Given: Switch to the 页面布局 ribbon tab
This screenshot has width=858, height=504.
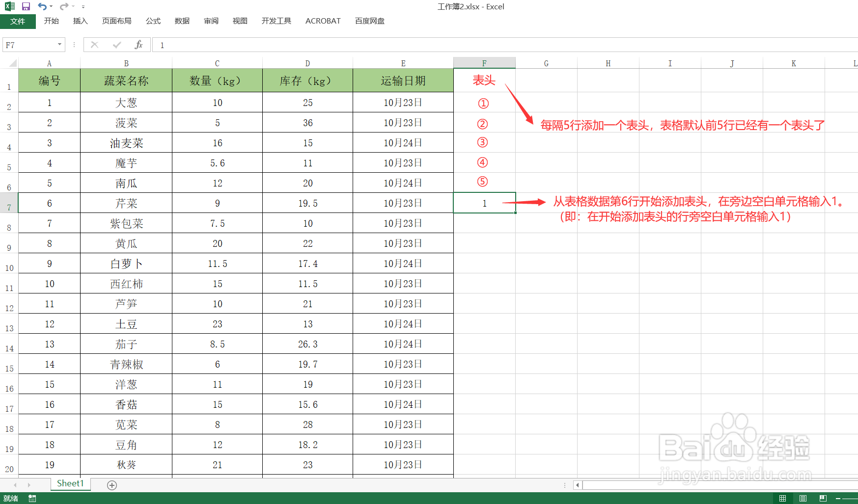Looking at the screenshot, I should pyautogui.click(x=117, y=21).
